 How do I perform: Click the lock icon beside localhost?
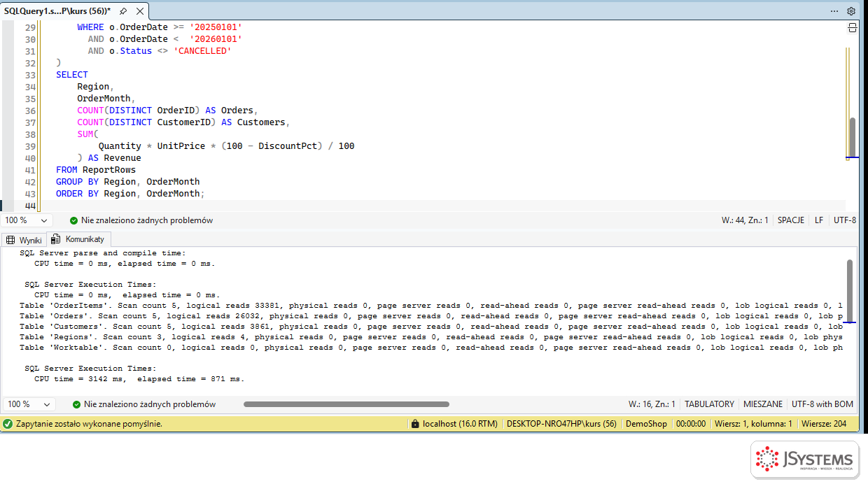coord(416,424)
